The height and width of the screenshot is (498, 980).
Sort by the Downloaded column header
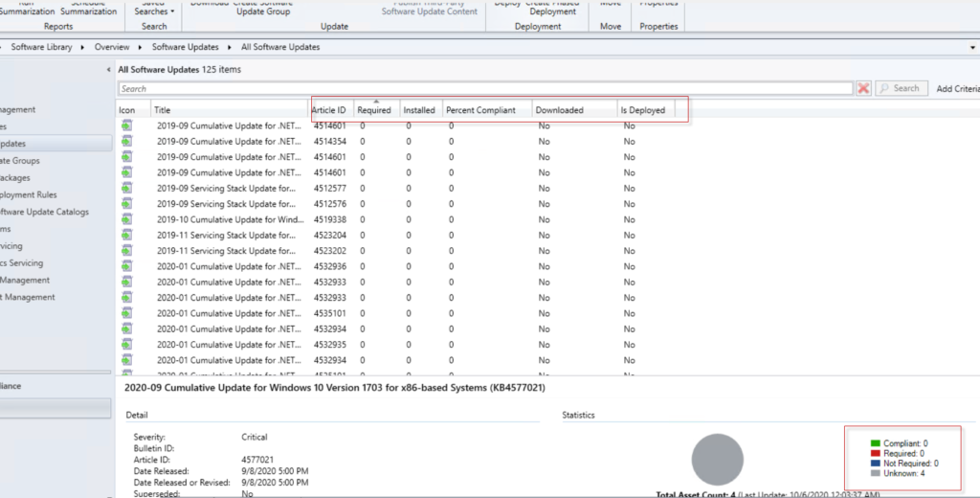pos(575,110)
